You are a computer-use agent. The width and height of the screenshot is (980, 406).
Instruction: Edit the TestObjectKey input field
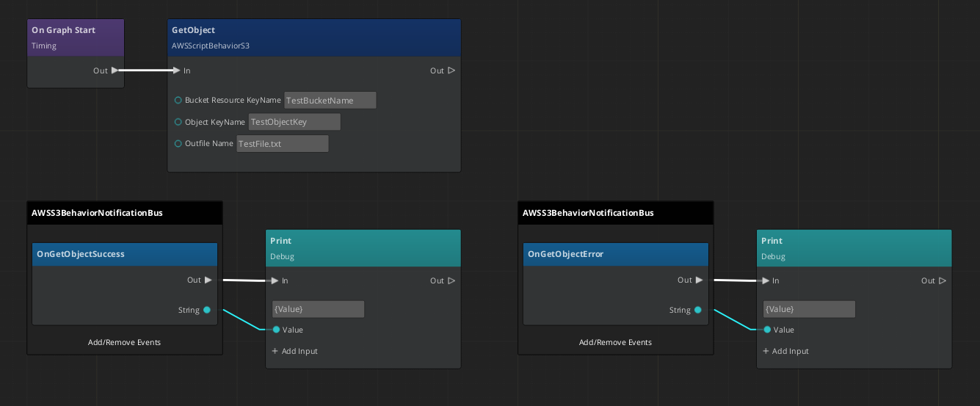[294, 122]
